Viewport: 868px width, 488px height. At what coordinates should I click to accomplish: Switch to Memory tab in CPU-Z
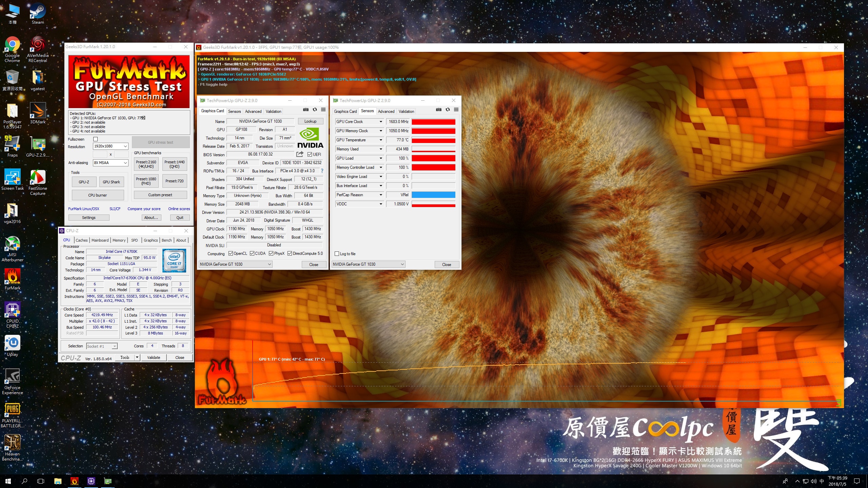click(119, 240)
